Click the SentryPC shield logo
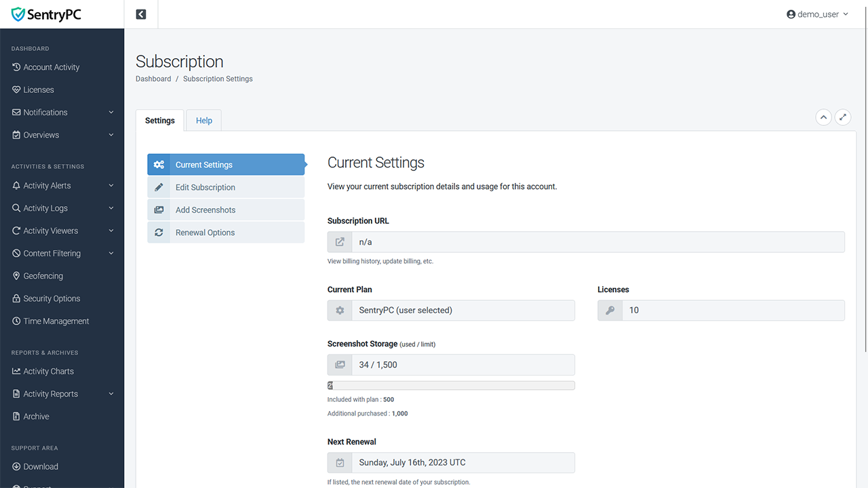Image resolution: width=868 pixels, height=488 pixels. [x=18, y=14]
